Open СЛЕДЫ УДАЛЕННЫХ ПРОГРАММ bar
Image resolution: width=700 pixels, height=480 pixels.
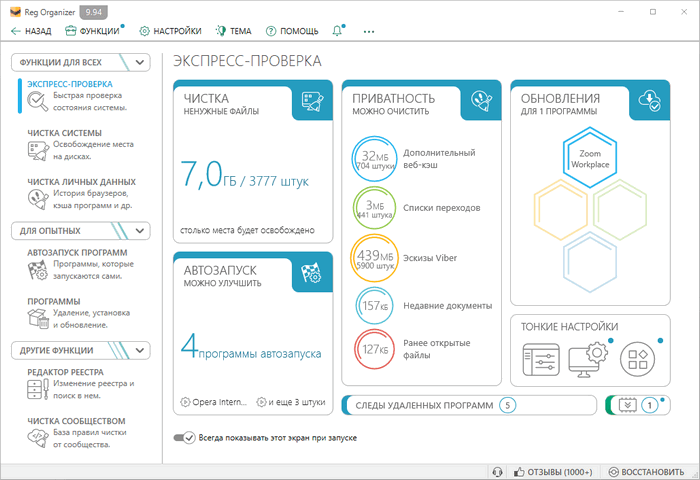click(469, 405)
